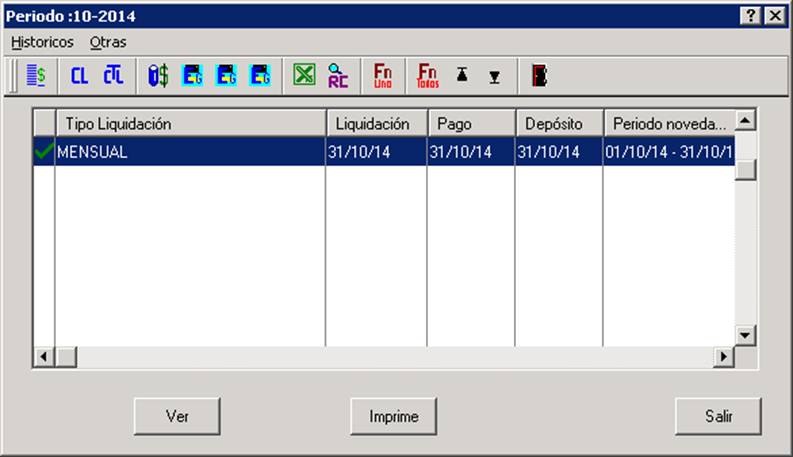Click the Ver button

pyautogui.click(x=177, y=416)
